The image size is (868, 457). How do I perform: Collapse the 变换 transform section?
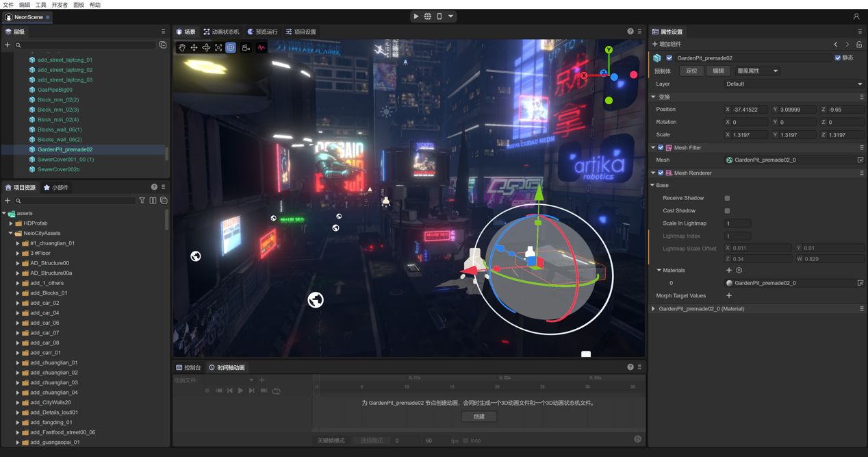(654, 97)
